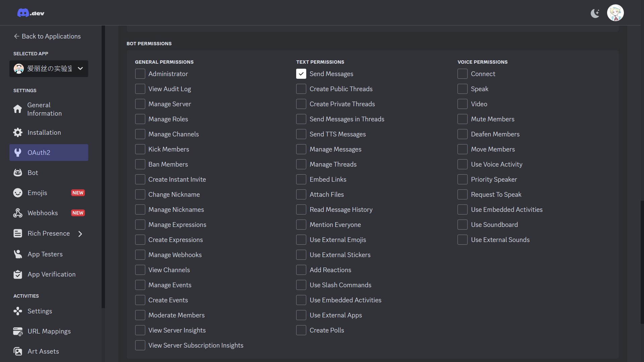Open the user avatar menu
Viewport: 644px width, 362px height.
click(x=615, y=13)
